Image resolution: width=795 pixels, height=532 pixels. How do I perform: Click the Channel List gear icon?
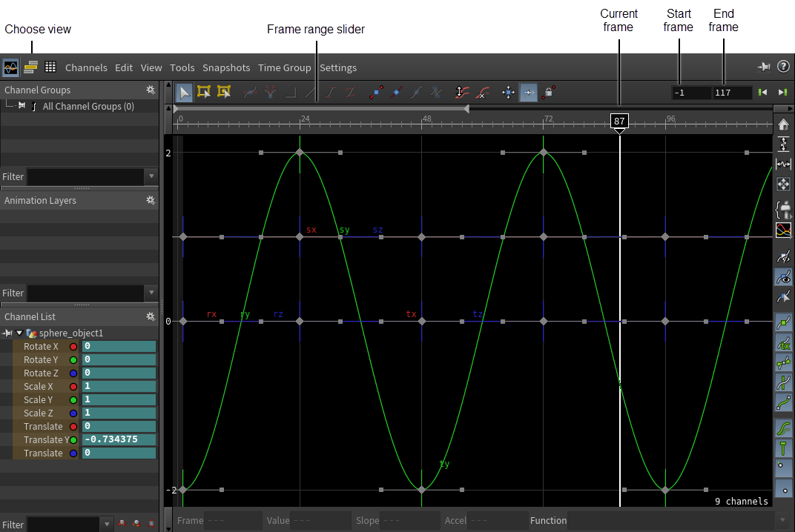(151, 316)
